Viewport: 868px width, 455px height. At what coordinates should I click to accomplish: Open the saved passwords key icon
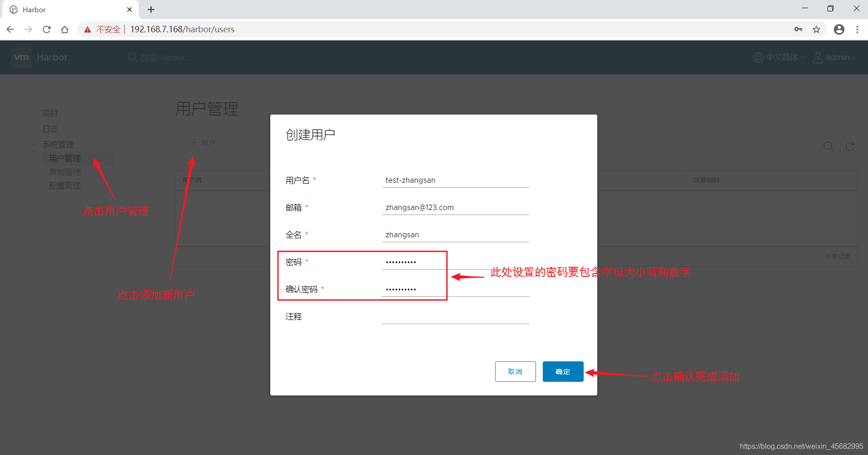pos(798,30)
